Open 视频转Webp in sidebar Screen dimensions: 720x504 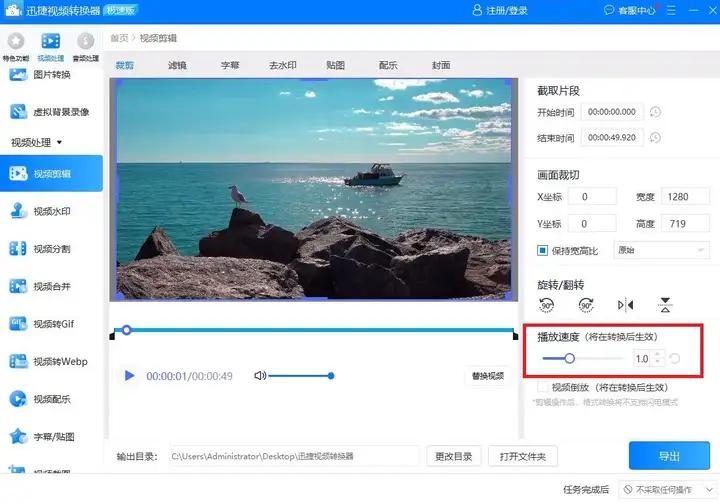point(51,362)
